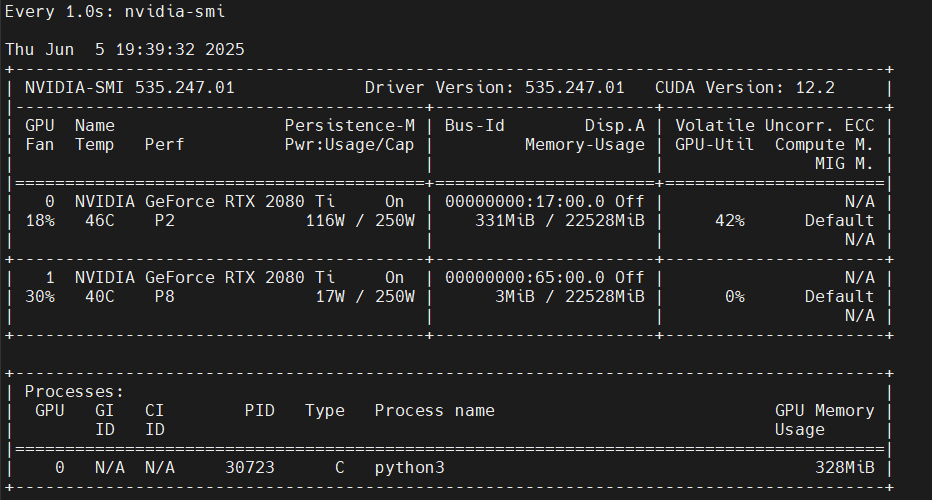This screenshot has height=500, width=932.
Task: Click GPU utilization value '0%'
Action: pyautogui.click(x=735, y=297)
